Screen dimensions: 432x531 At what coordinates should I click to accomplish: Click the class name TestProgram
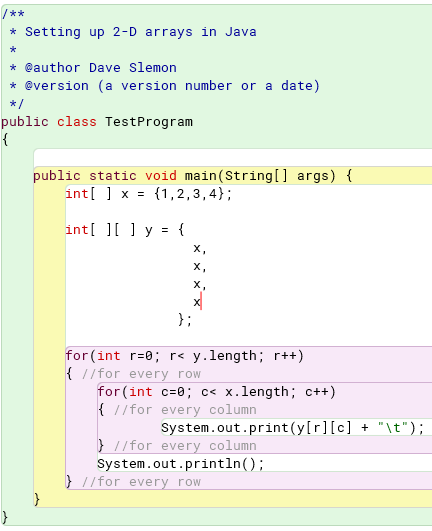click(x=149, y=122)
